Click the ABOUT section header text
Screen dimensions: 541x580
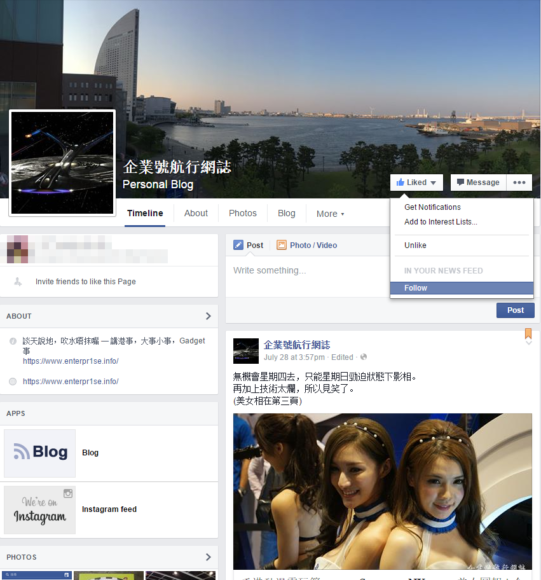[18, 316]
